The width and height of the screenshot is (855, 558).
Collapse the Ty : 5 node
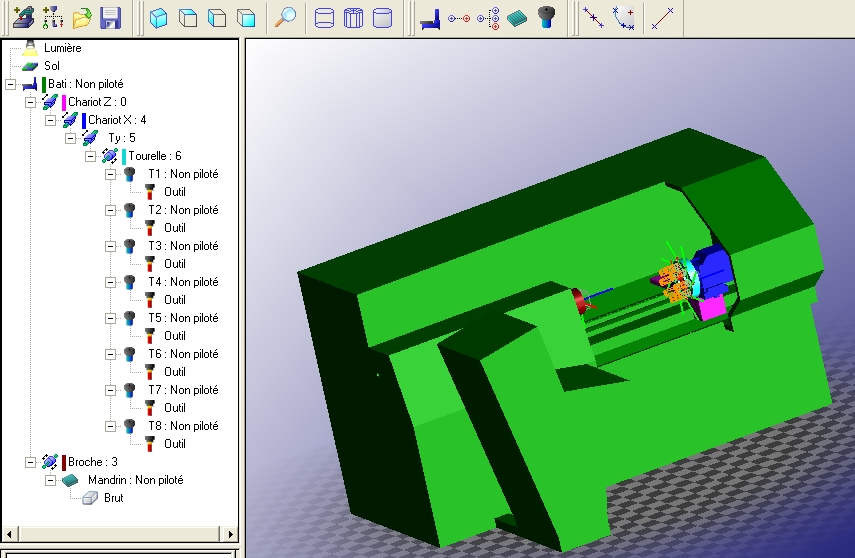71,138
